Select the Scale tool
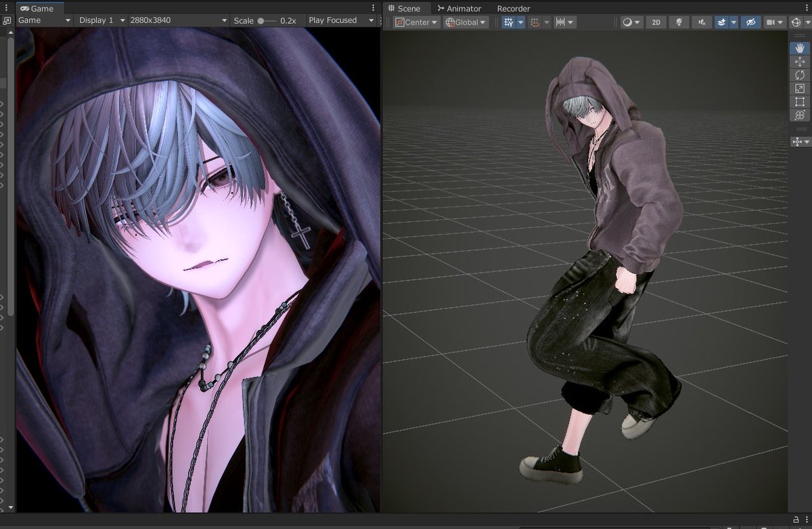This screenshot has height=529, width=812. coord(800,89)
